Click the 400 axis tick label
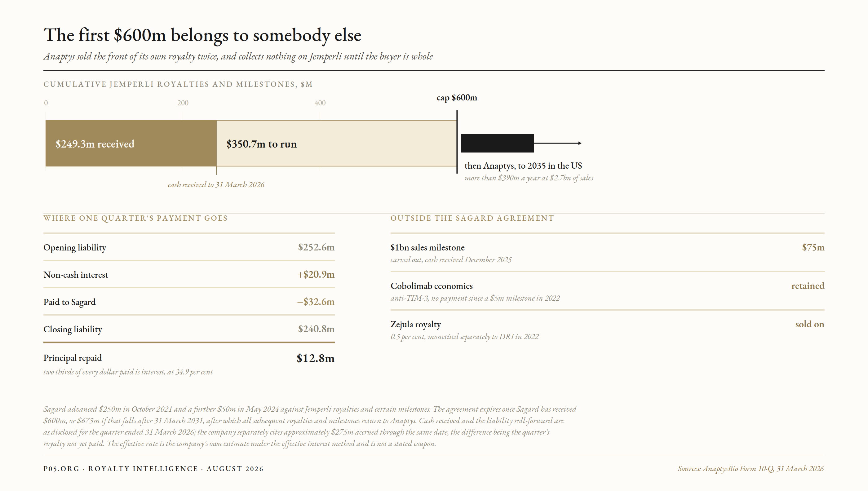 pos(320,103)
